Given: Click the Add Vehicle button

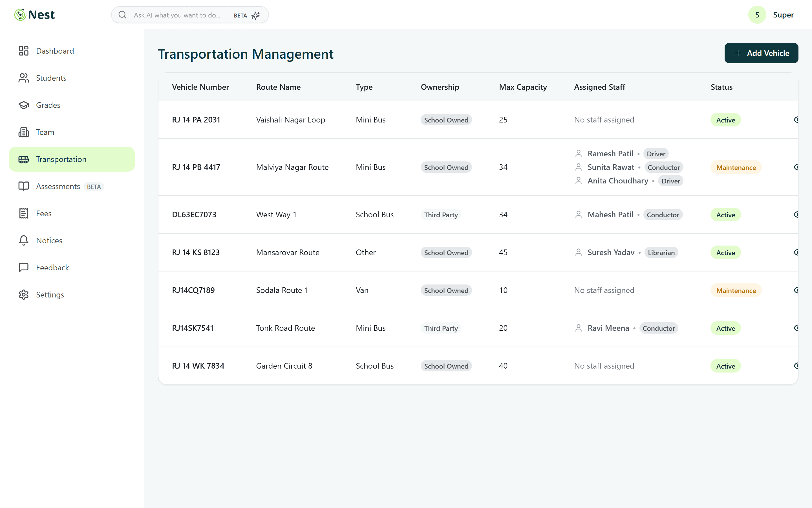Looking at the screenshot, I should pyautogui.click(x=761, y=53).
